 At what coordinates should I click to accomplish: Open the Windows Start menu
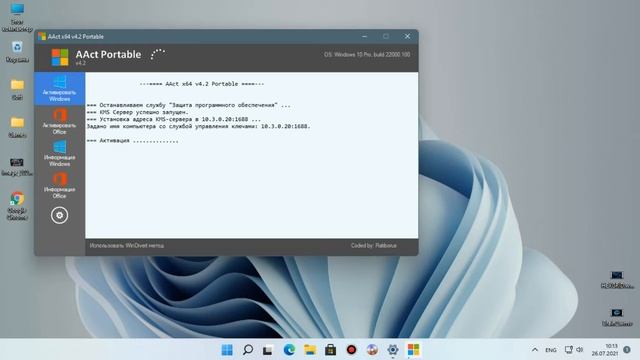click(227, 350)
